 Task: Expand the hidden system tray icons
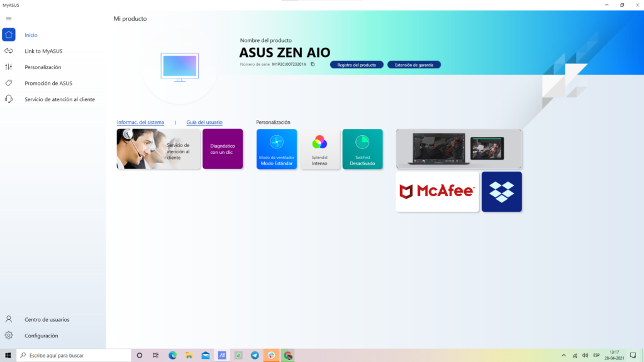click(563, 355)
